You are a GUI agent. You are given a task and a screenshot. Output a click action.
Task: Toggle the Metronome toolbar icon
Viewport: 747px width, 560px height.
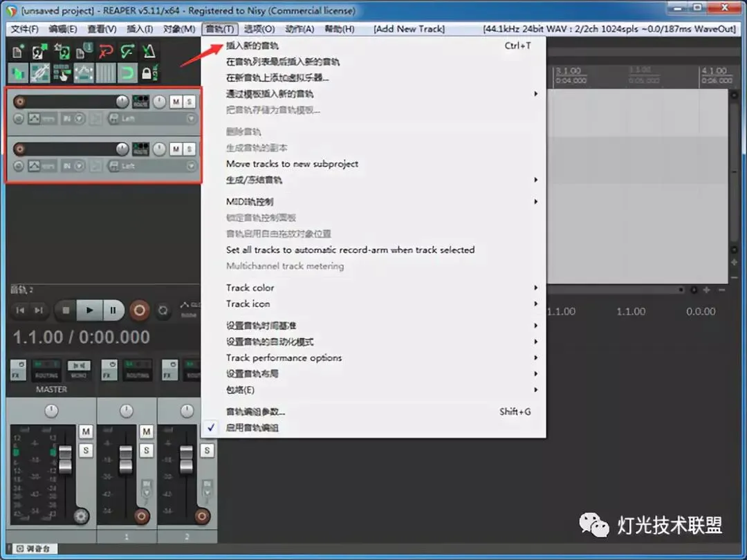(149, 51)
